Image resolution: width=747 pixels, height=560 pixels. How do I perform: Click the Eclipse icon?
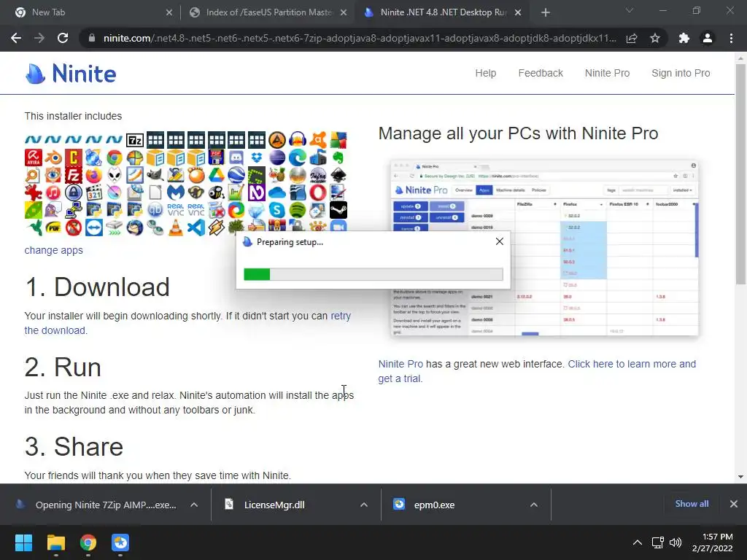click(x=277, y=157)
